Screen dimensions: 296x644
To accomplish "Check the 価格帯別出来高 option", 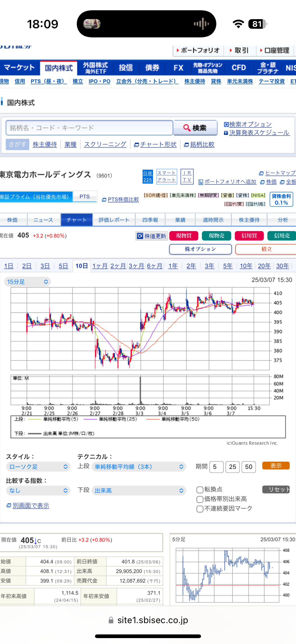I will [x=200, y=499].
